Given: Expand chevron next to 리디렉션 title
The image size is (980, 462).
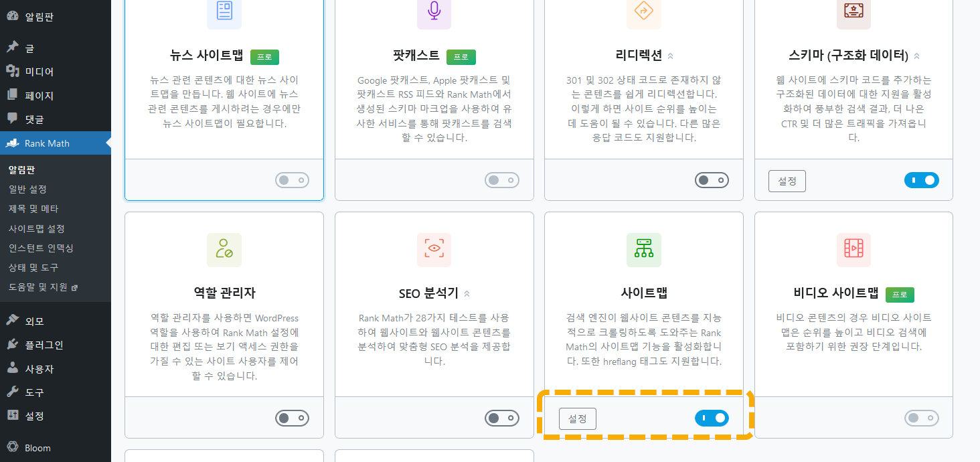Looking at the screenshot, I should tap(670, 56).
